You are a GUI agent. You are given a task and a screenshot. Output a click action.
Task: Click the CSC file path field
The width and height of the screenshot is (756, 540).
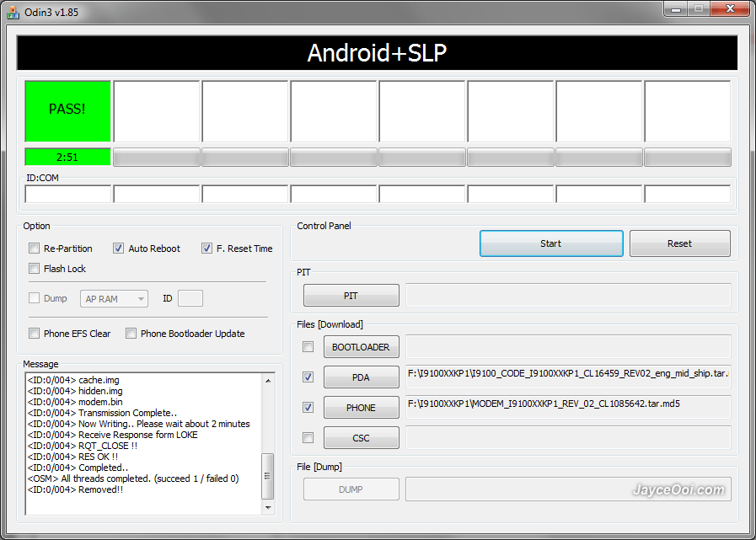point(568,437)
